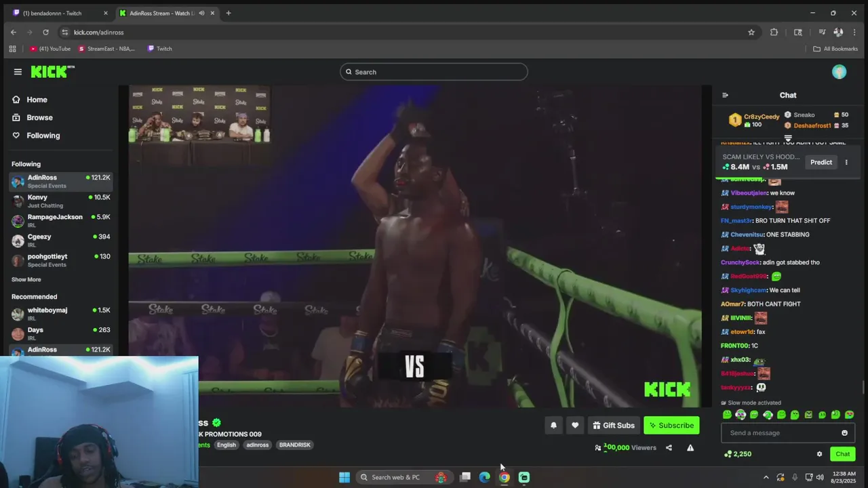Click Cr8zyCeedy top gifter name
This screenshot has height=488, width=868.
click(x=762, y=117)
